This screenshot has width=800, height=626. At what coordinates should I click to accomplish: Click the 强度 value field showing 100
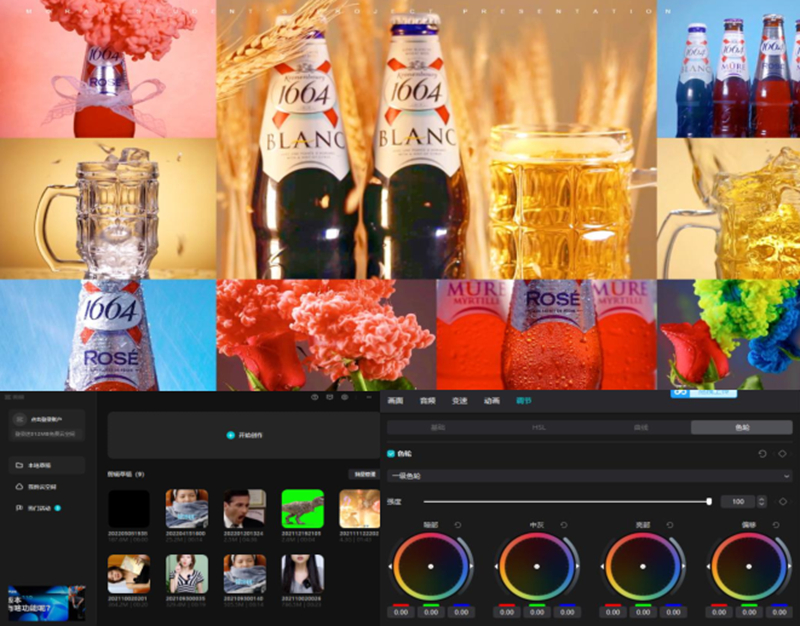pyautogui.click(x=738, y=502)
